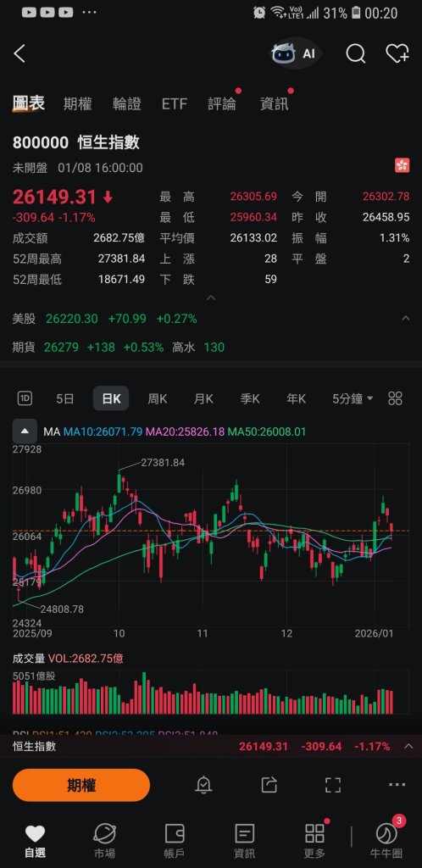Open the price alert bell icon
422x868 pixels.
(203, 784)
